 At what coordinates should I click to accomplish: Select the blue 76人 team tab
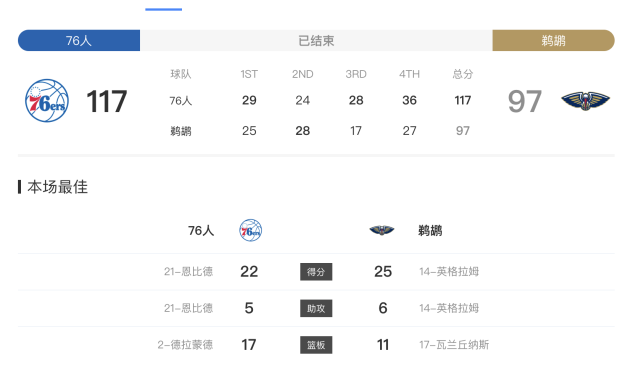coord(79,40)
